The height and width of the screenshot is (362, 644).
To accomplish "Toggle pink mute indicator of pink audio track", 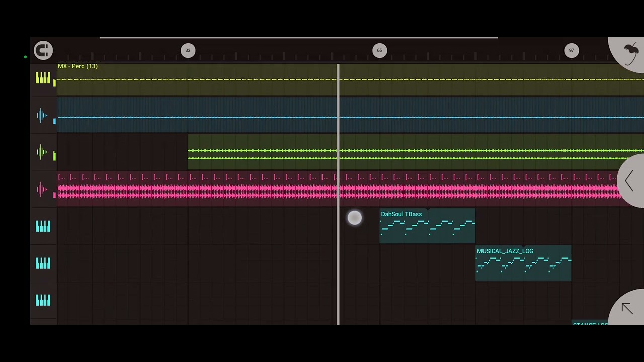I will pos(54,194).
